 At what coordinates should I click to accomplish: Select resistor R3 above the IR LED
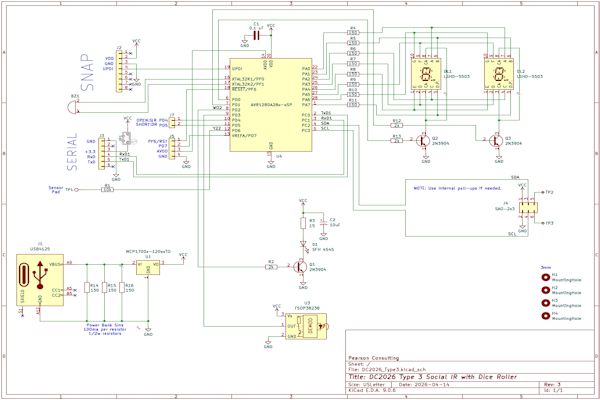303,223
